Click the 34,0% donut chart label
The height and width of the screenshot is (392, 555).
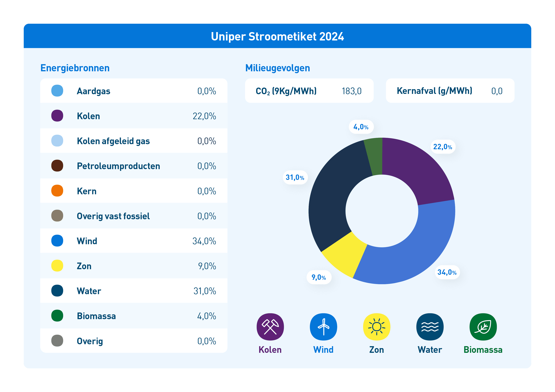pyautogui.click(x=447, y=272)
